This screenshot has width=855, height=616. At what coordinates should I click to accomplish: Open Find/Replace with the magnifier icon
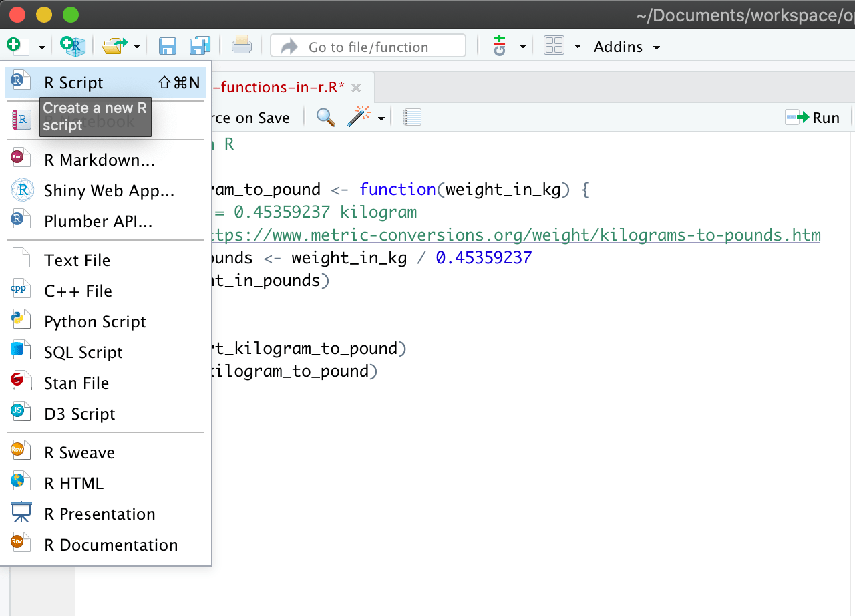(325, 117)
